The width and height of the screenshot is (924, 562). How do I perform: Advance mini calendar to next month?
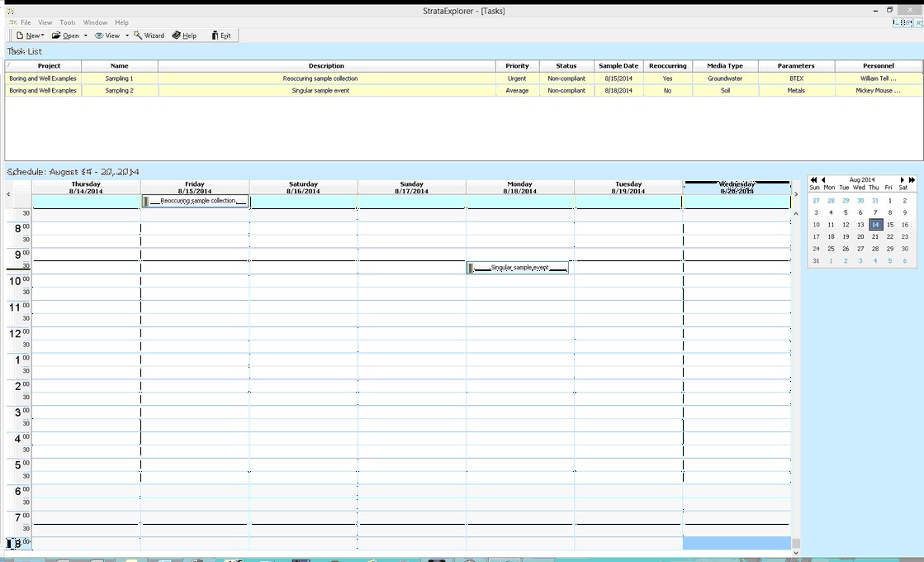[903, 179]
